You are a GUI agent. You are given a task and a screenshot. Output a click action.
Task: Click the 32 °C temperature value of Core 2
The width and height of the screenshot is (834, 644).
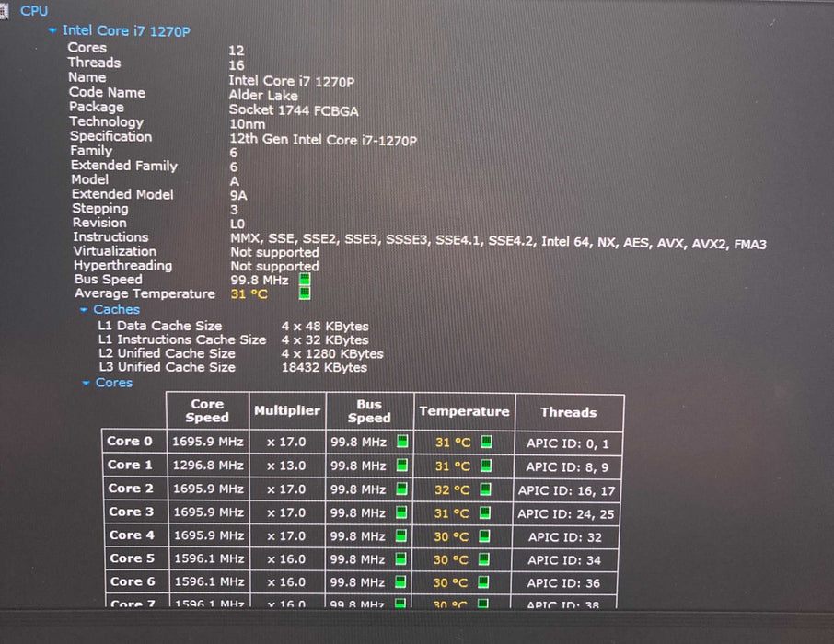(x=452, y=489)
